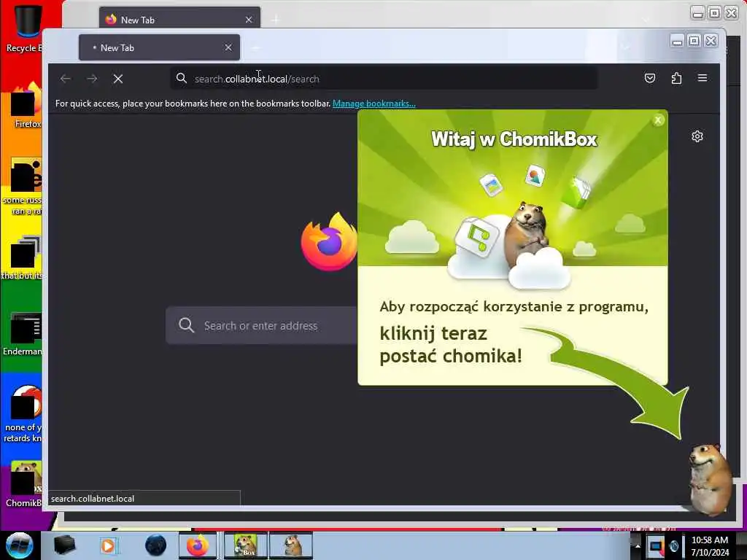Click the address bar URL field
Screen dimensions: 747x560
tap(384, 79)
